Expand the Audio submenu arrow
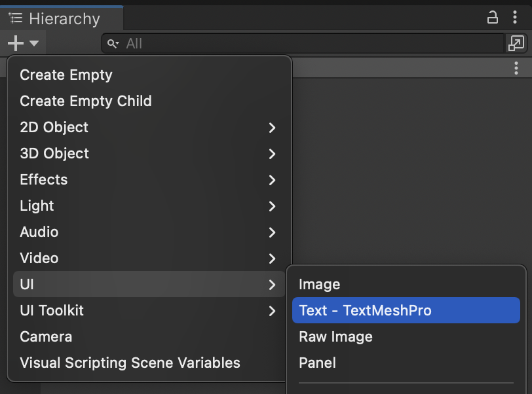Viewport: 532px width, 394px height. (x=272, y=232)
